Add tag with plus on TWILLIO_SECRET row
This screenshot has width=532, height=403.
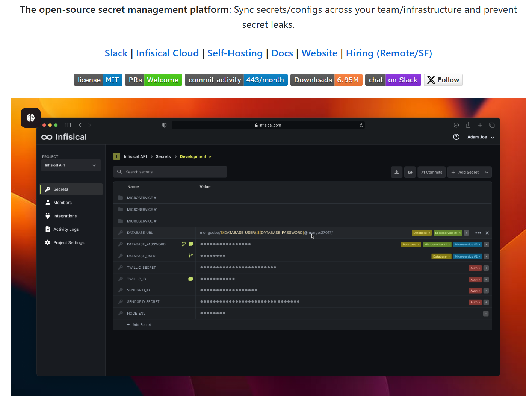(x=486, y=268)
